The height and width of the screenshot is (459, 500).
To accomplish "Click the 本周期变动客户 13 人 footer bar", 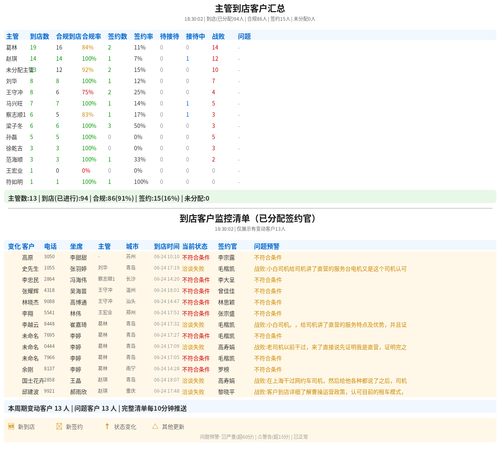I will pos(250,408).
